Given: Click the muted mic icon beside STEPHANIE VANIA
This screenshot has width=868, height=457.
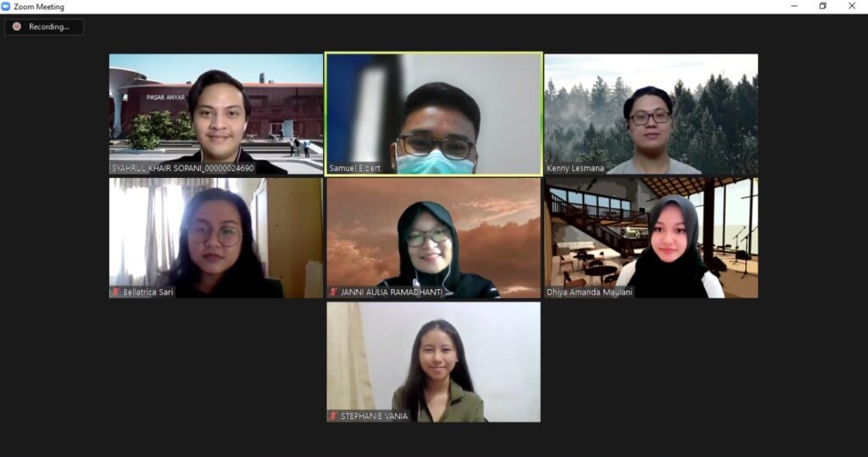Looking at the screenshot, I should pos(333,416).
